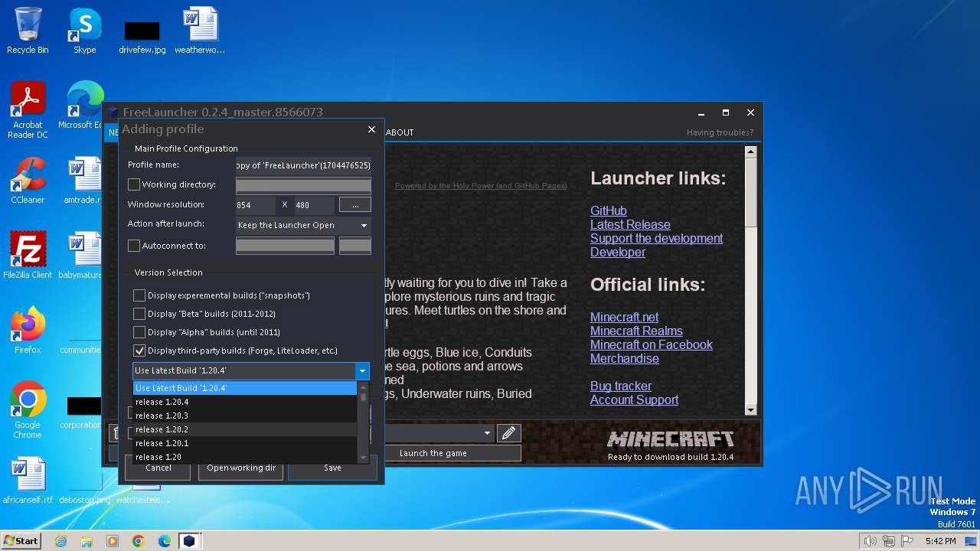Enable the Working directory checkbox
The width and height of the screenshot is (980, 551).
(x=134, y=184)
